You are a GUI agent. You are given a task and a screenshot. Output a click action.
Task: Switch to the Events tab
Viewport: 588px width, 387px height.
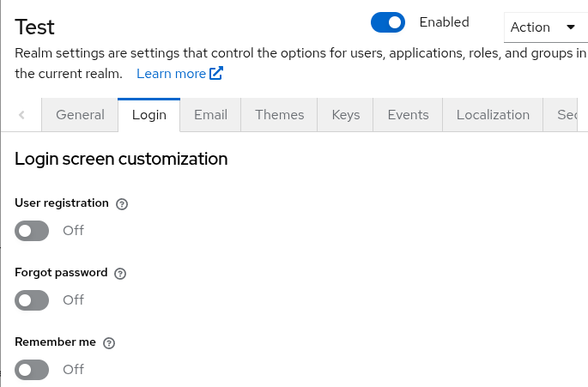[x=408, y=115]
